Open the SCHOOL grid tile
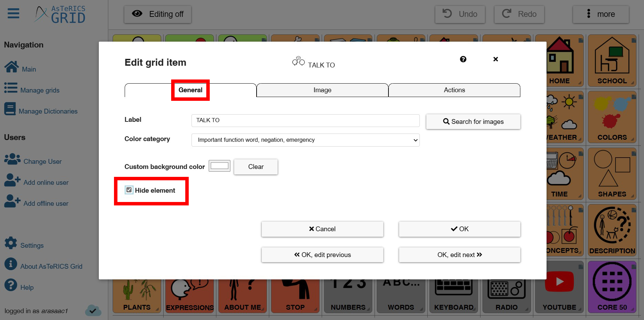Image resolution: width=644 pixels, height=320 pixels. (x=612, y=61)
